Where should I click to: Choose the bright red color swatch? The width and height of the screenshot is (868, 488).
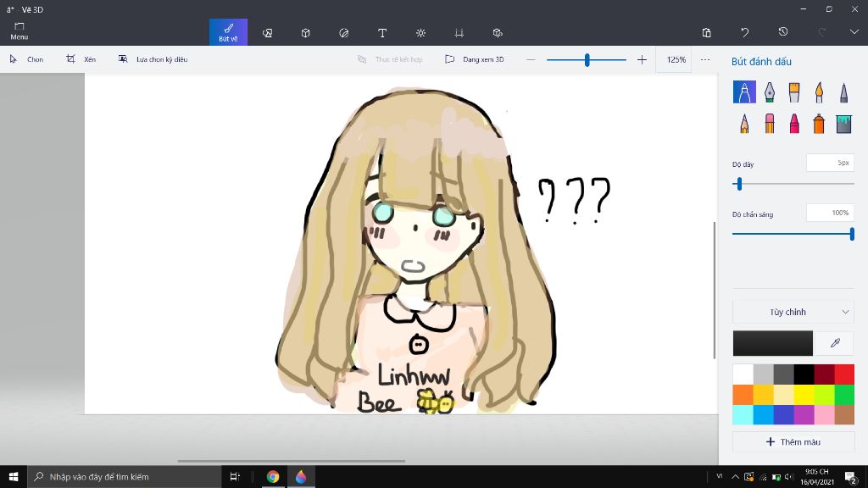pyautogui.click(x=844, y=374)
